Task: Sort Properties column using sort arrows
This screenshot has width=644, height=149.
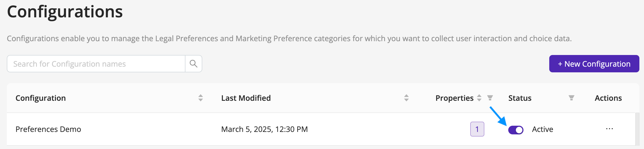Action: coord(479,98)
